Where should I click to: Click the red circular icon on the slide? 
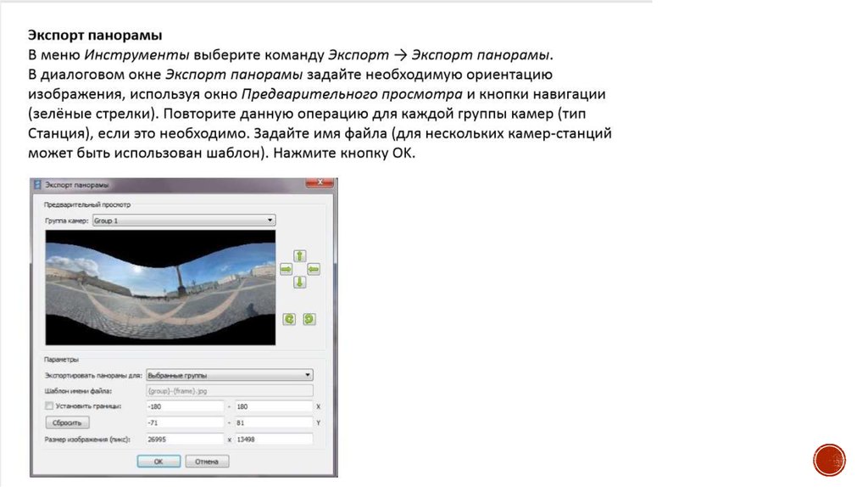click(x=829, y=460)
